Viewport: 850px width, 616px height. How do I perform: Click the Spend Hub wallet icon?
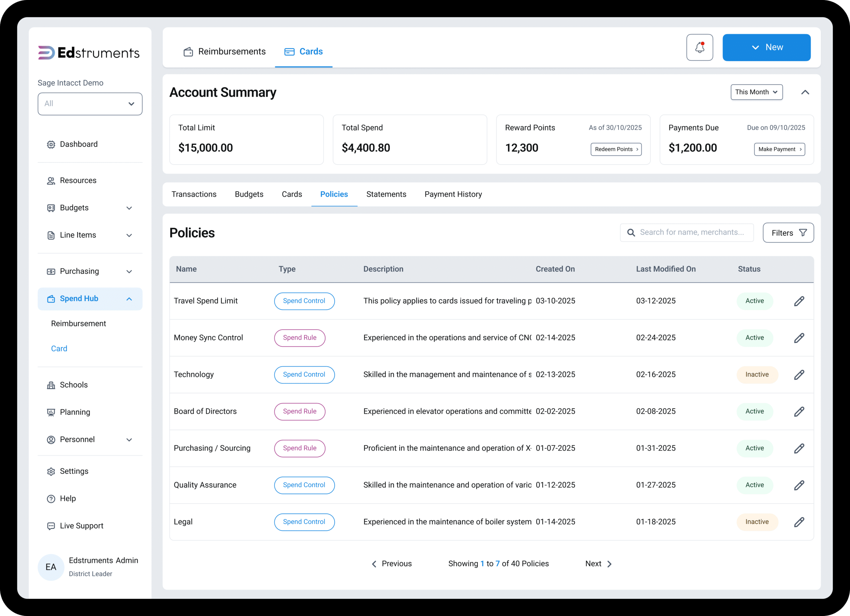coord(51,299)
